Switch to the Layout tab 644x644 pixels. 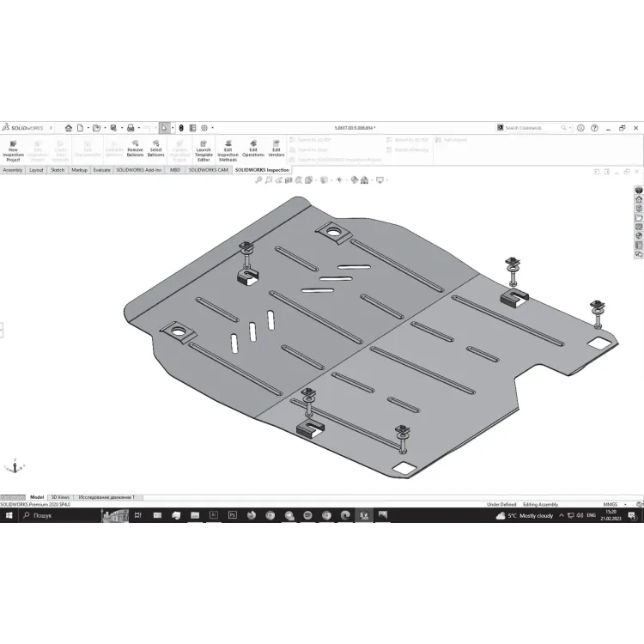click(x=36, y=170)
